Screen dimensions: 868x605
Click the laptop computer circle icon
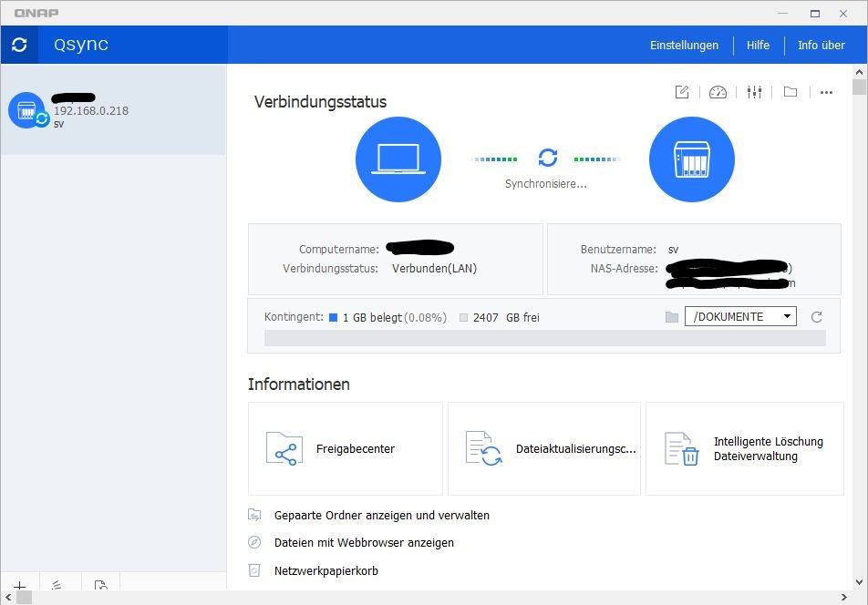click(398, 159)
